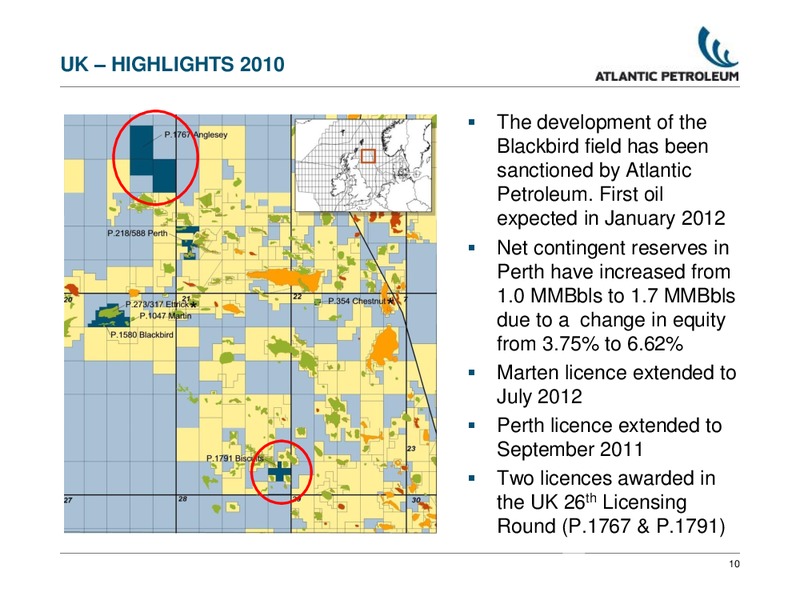800x600 pixels.
Task: Click 'Marten licence extended to' bullet
Action: [x=616, y=373]
